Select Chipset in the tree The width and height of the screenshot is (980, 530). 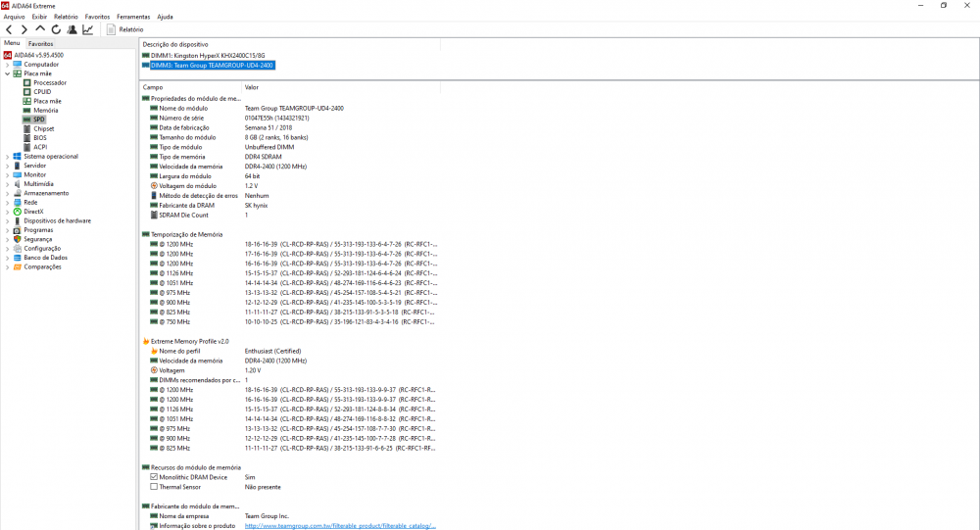click(x=44, y=128)
